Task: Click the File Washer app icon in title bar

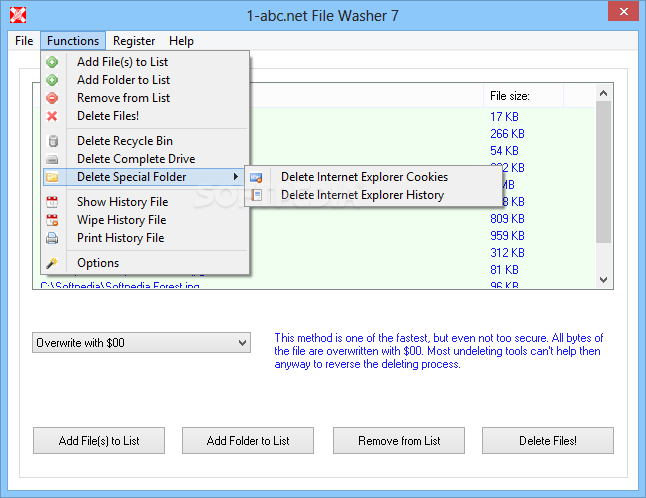Action: (18, 15)
